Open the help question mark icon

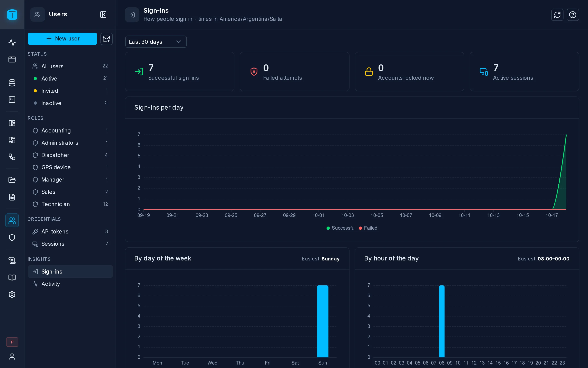point(573,15)
